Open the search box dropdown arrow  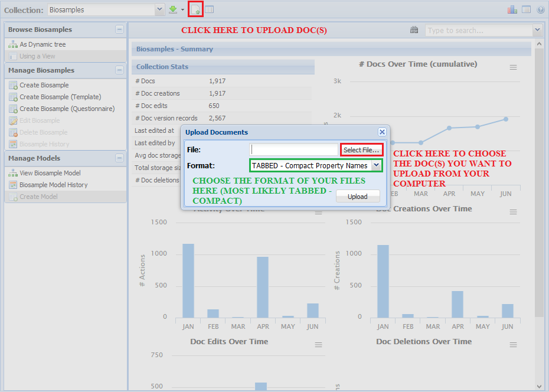(x=537, y=30)
